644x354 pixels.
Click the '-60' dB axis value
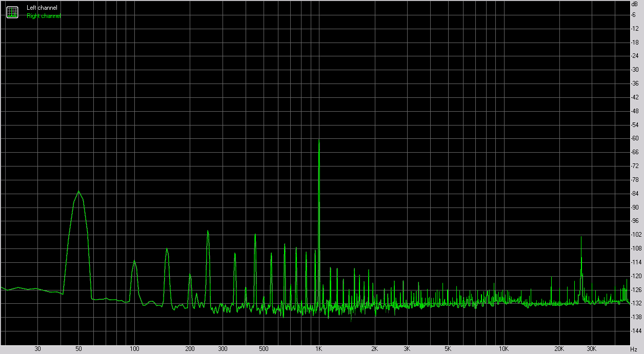tap(635, 138)
